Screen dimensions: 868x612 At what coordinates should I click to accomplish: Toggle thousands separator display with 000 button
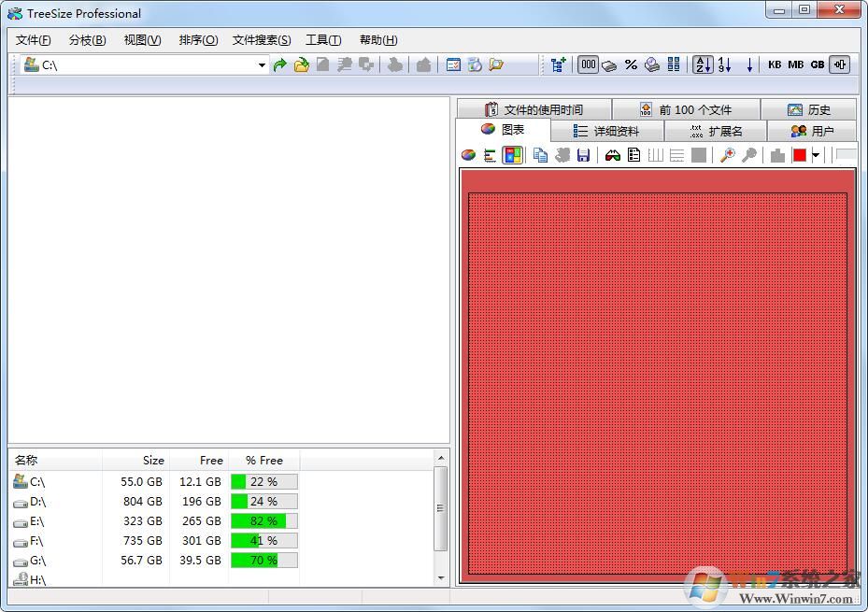[x=589, y=64]
